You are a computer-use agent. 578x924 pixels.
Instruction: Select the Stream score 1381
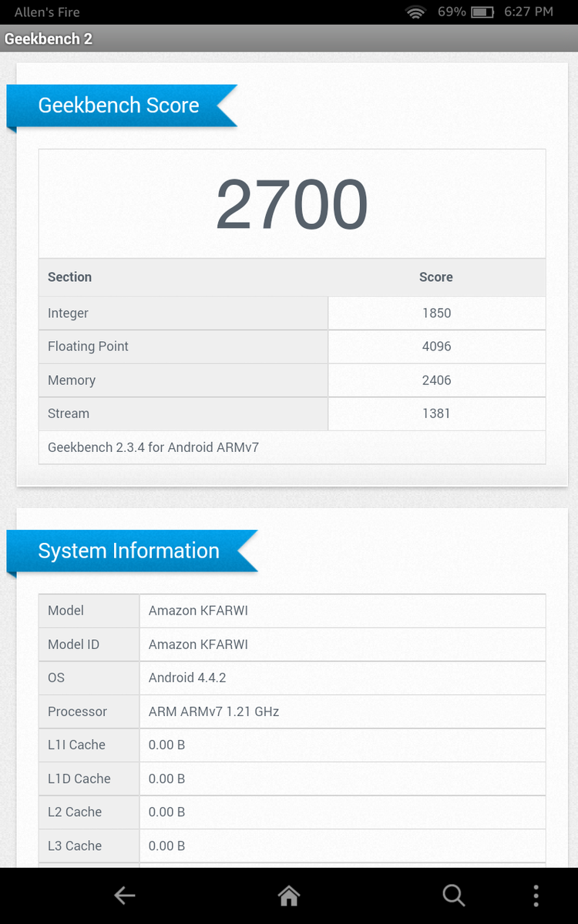pos(436,413)
